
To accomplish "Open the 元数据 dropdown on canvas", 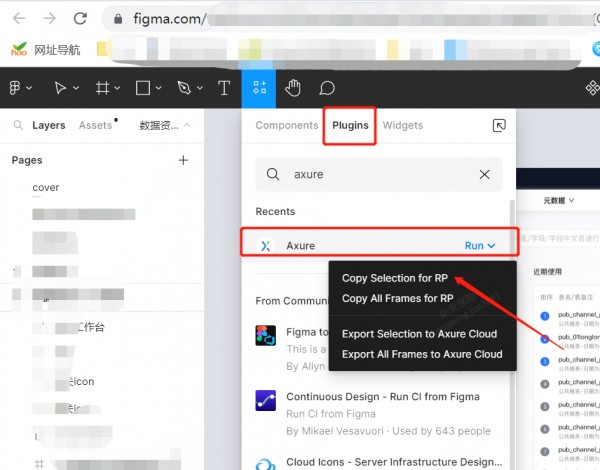I will (x=559, y=201).
